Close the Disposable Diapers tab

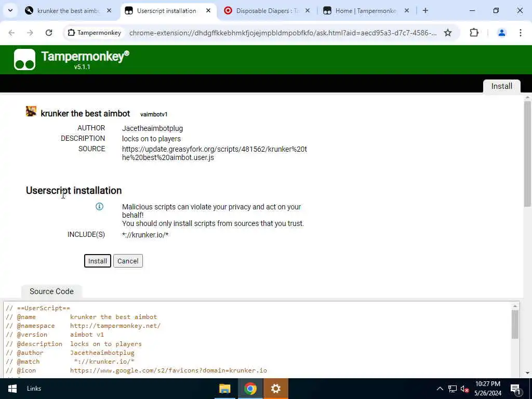tap(308, 11)
